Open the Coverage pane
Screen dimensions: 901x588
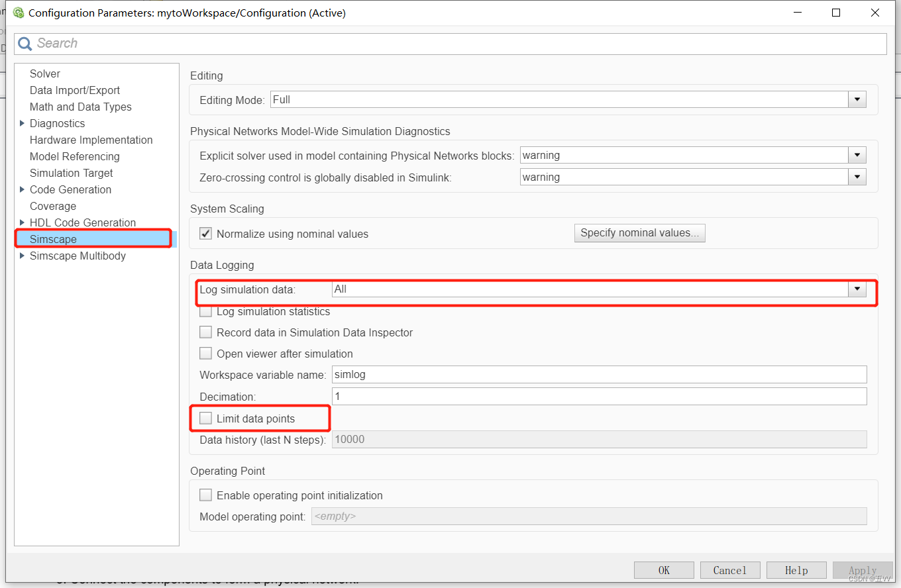click(53, 206)
